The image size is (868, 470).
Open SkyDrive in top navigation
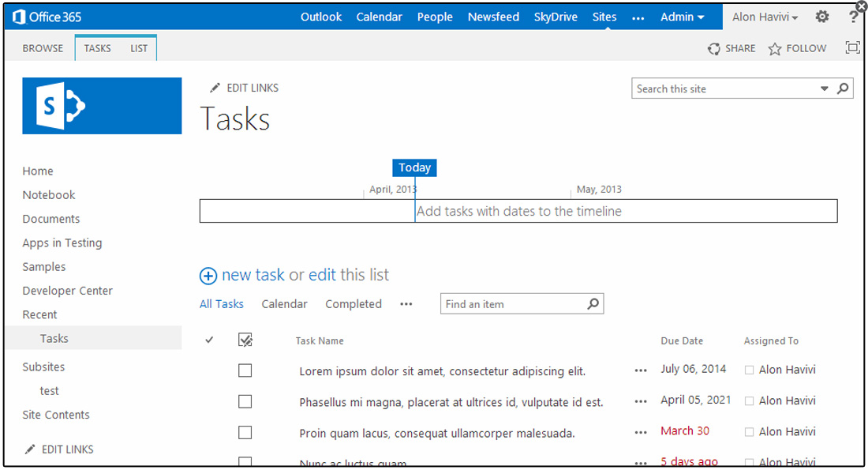point(556,17)
